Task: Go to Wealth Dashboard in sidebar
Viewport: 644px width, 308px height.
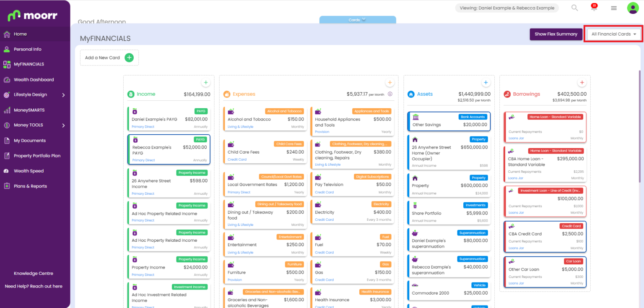Action: tap(34, 80)
